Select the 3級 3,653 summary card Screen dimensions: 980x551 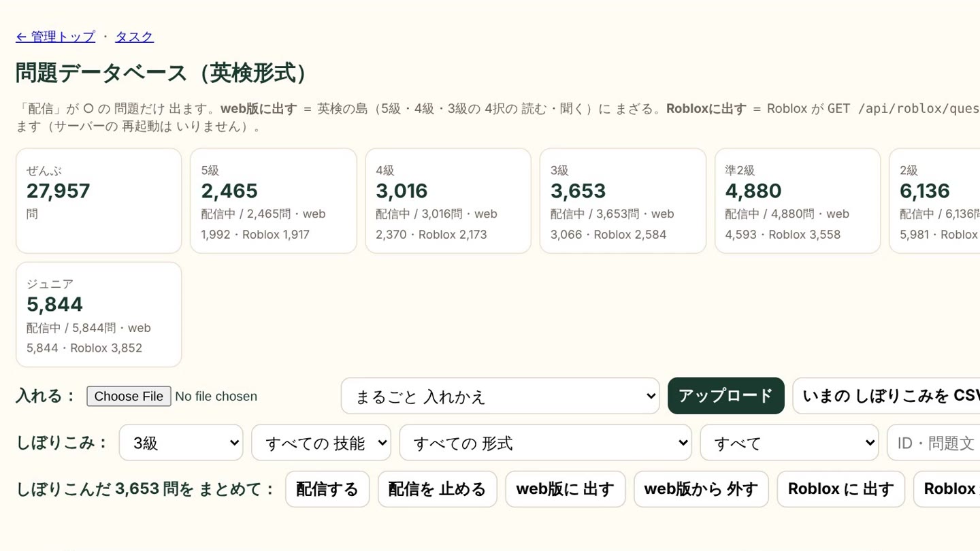[x=623, y=201]
